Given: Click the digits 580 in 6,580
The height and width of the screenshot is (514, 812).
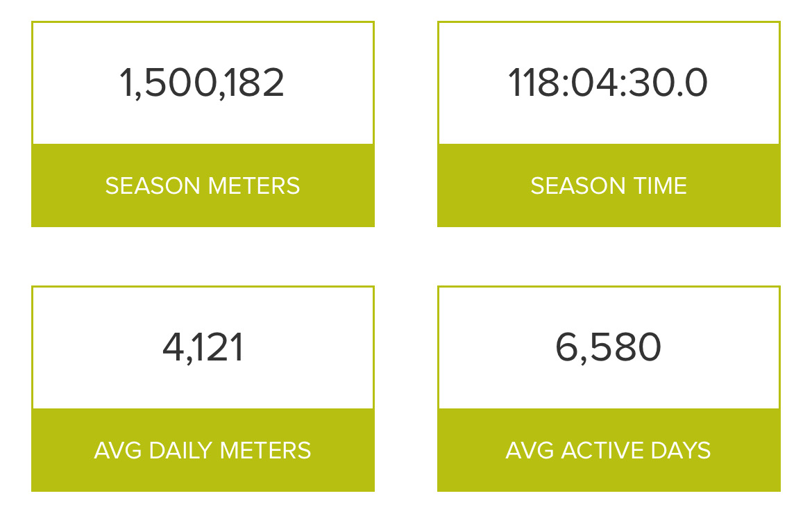Looking at the screenshot, I should pos(623,348).
